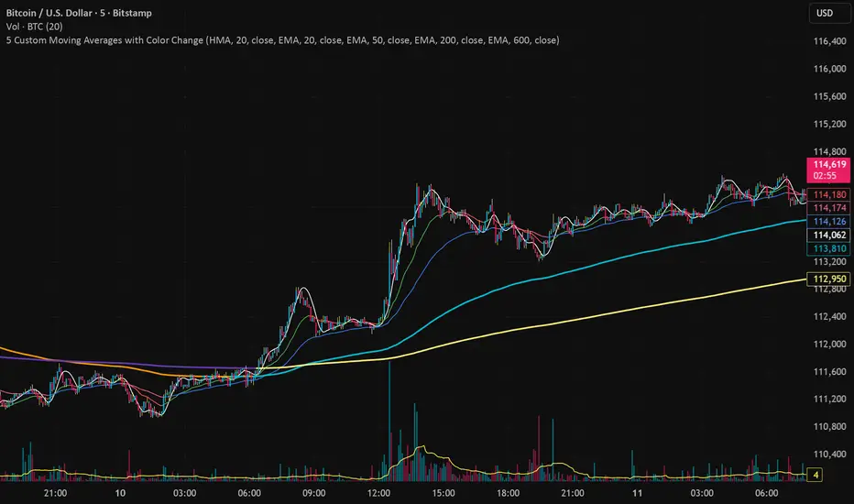Click the 116,400 price axis tick

click(x=829, y=41)
